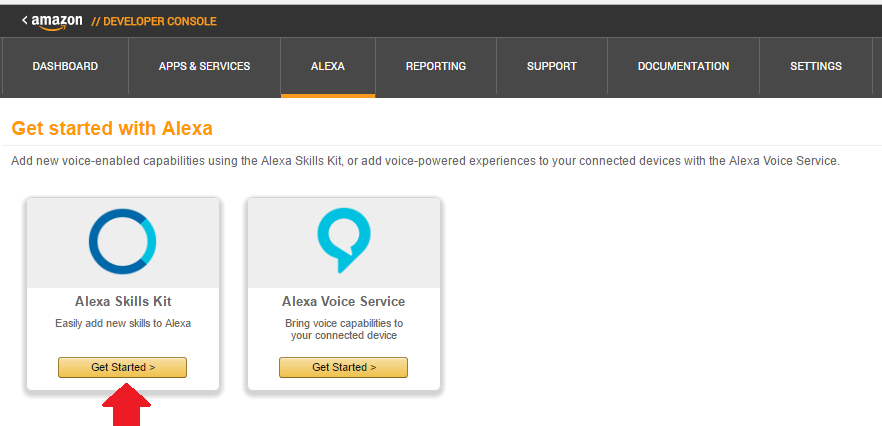Open the Settings tab

(816, 67)
